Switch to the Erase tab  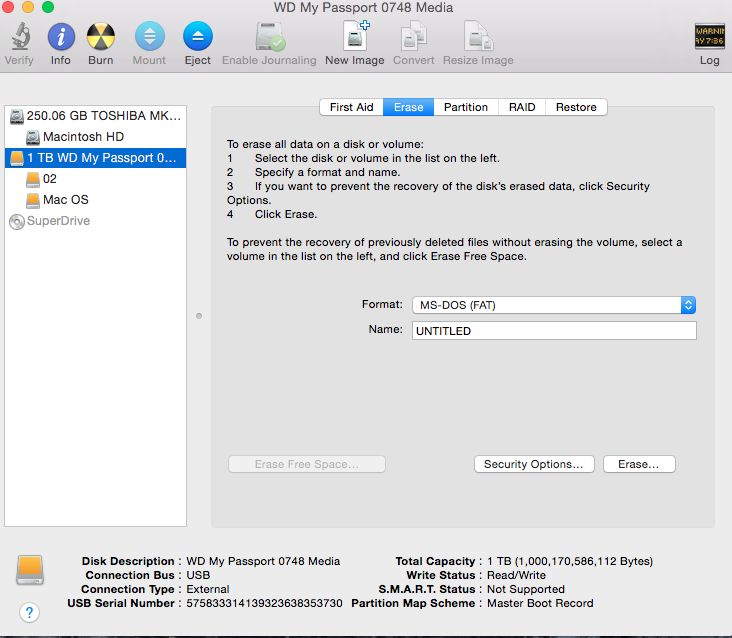[408, 107]
